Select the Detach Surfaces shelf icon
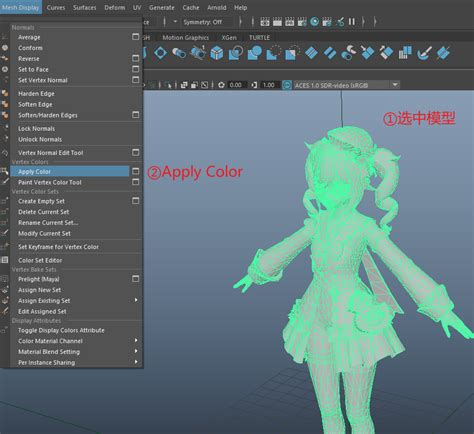The image size is (474, 434). pyautogui.click(x=330, y=53)
